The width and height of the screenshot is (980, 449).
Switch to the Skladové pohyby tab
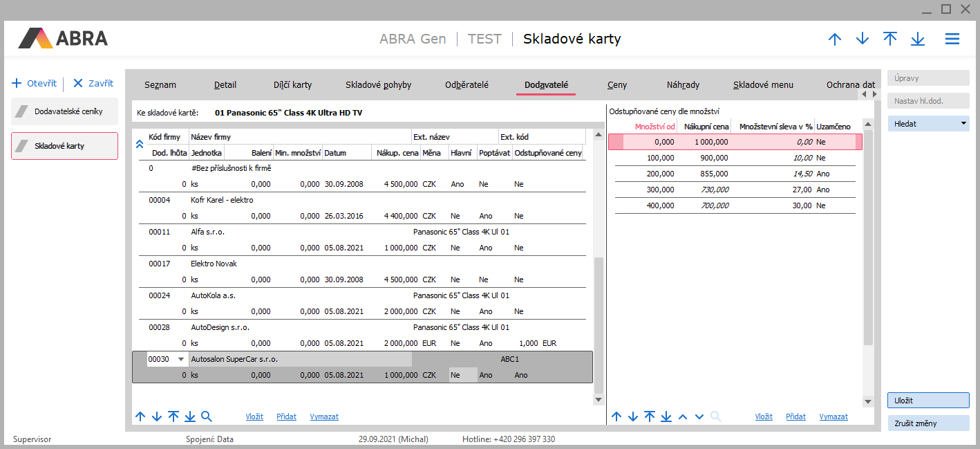[378, 85]
